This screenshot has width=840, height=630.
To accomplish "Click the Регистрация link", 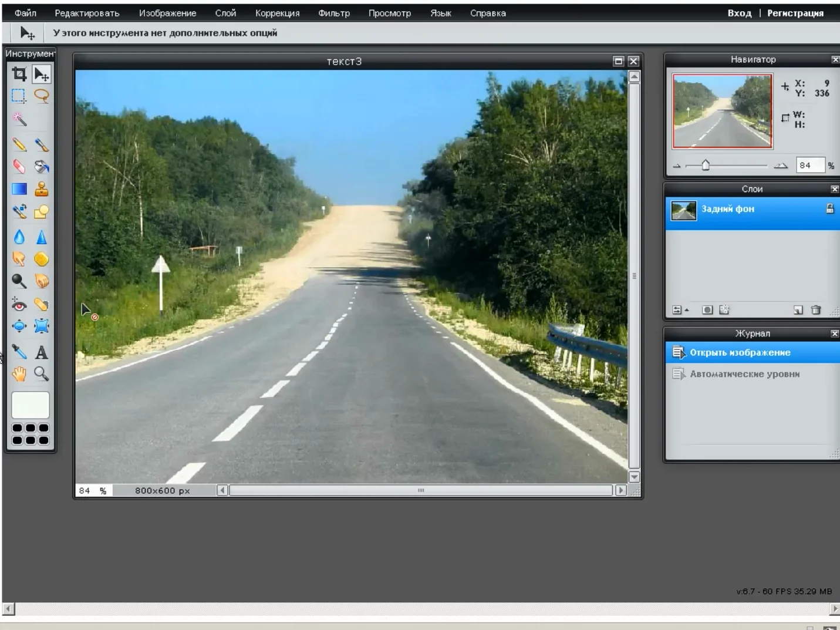I will (795, 13).
